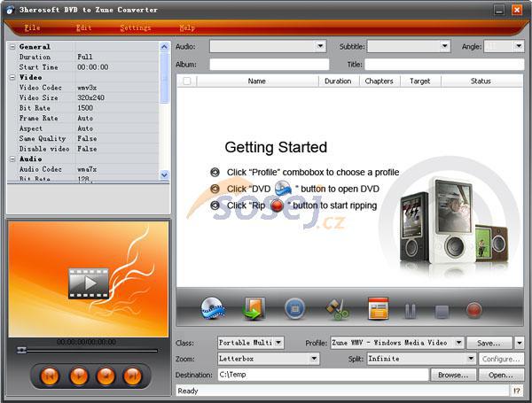Collapse the Video property group
The image size is (532, 403).
(12, 77)
